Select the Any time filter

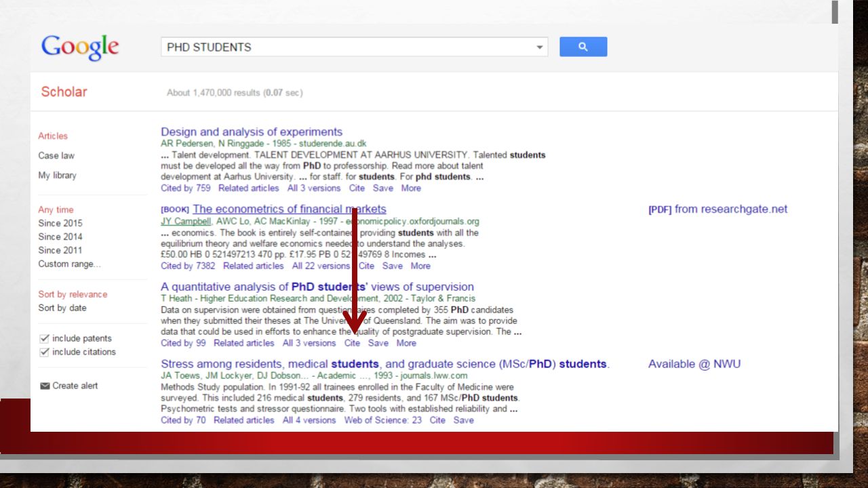56,209
